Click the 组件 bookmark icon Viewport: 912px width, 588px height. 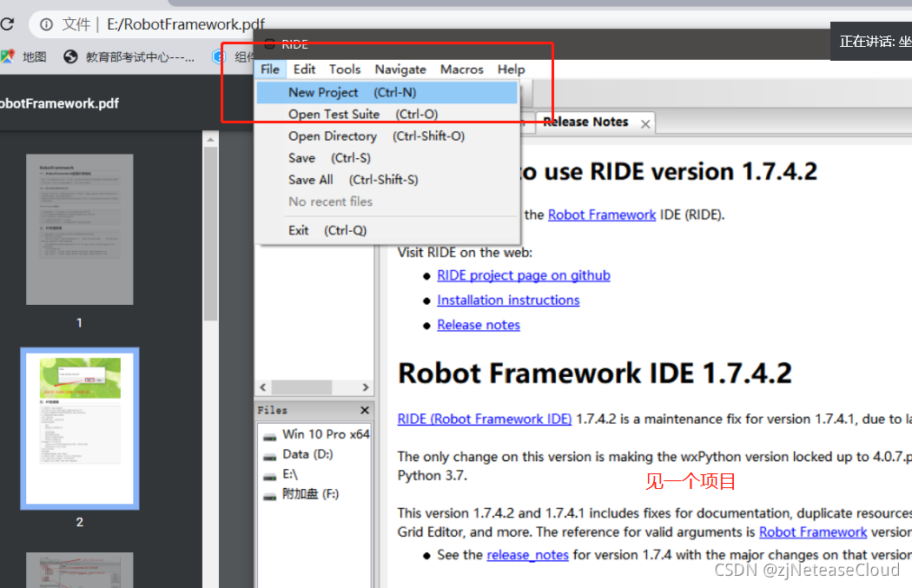(x=221, y=56)
